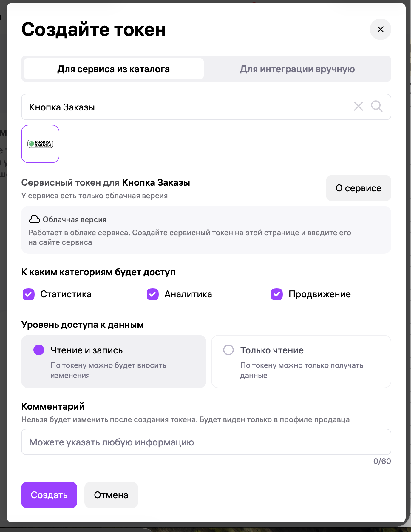Click the cloud icon next to Облачная версия

tap(34, 219)
